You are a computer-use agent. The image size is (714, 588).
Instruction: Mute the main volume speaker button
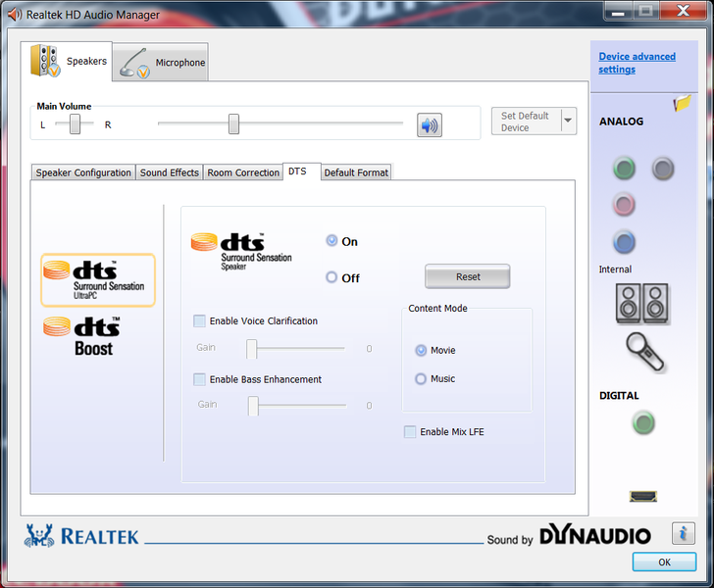point(429,125)
